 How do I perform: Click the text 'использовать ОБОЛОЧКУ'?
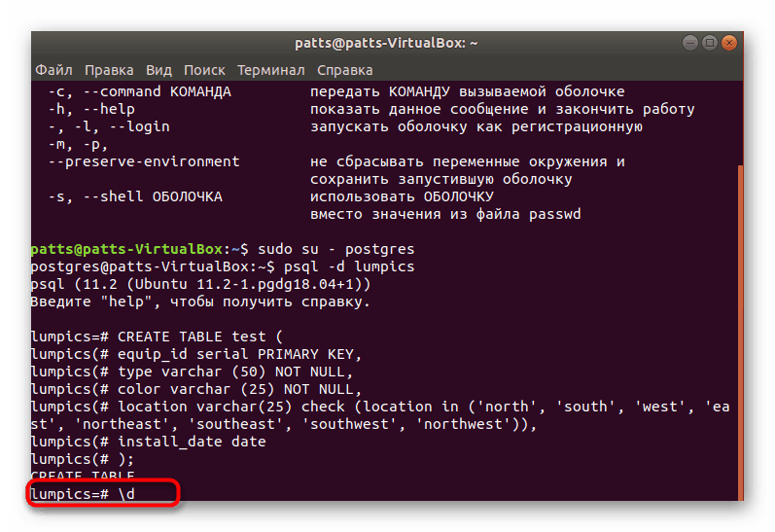point(402,196)
